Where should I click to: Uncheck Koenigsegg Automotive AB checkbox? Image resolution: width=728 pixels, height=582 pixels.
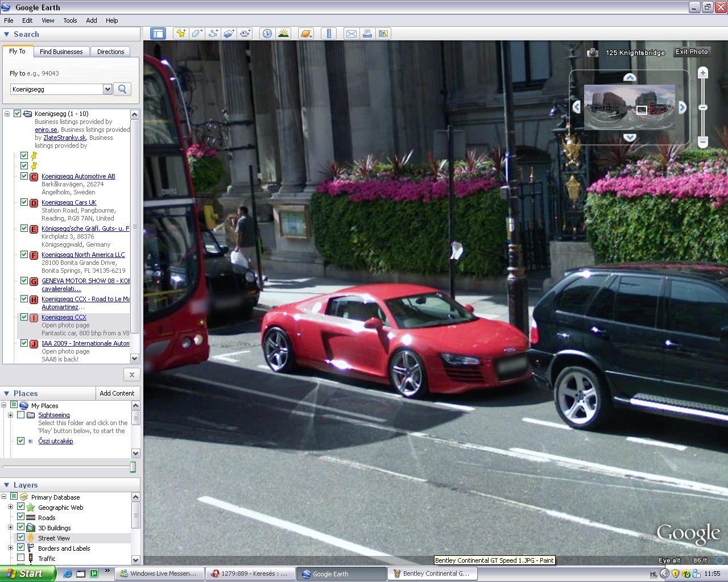[x=24, y=176]
